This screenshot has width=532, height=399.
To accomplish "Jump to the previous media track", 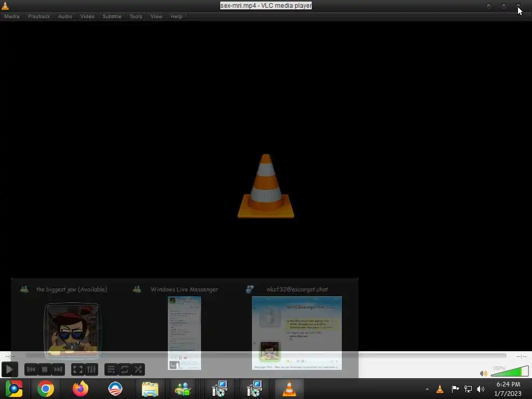I will pos(31,369).
